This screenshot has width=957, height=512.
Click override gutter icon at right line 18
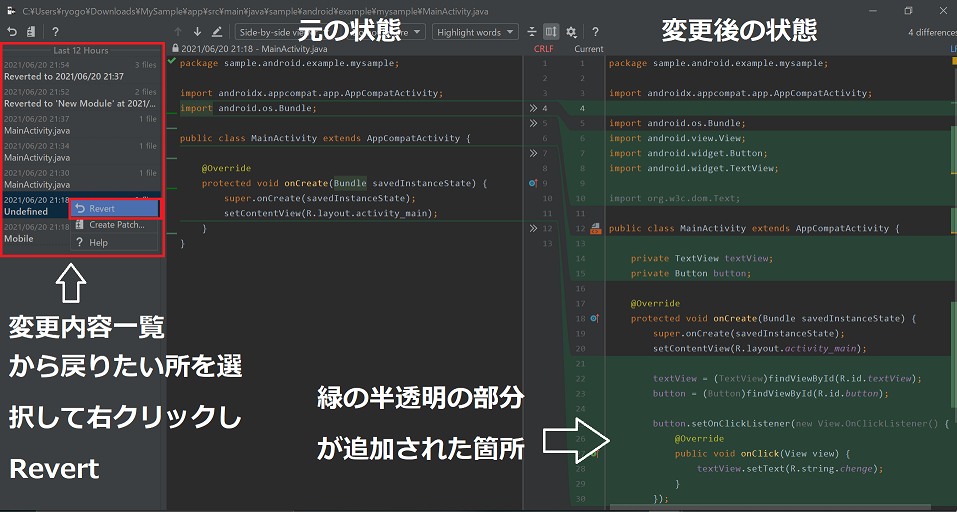pyautogui.click(x=595, y=319)
